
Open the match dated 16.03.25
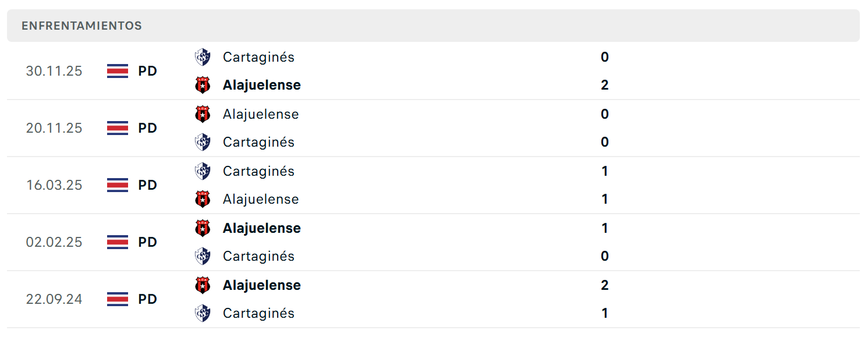[x=433, y=185]
